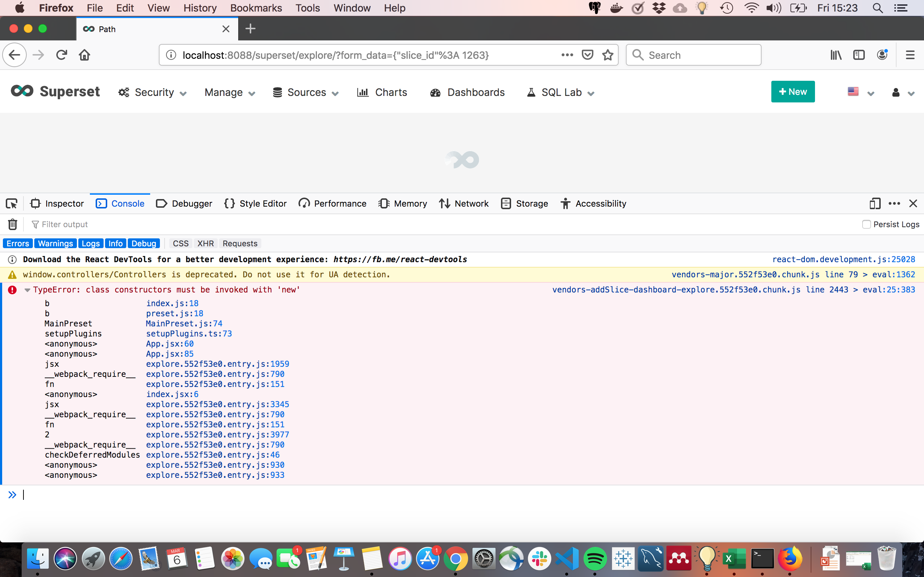
Task: Reload the current page
Action: point(61,54)
